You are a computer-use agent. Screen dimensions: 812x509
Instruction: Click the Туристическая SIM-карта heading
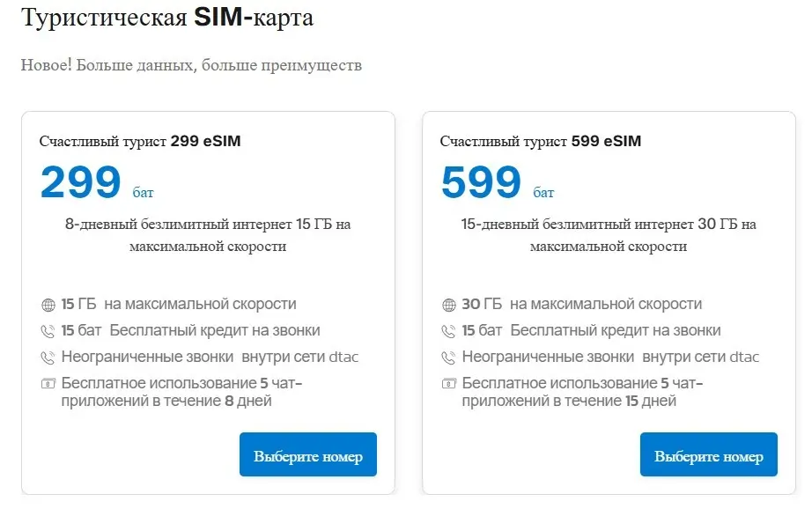click(167, 17)
